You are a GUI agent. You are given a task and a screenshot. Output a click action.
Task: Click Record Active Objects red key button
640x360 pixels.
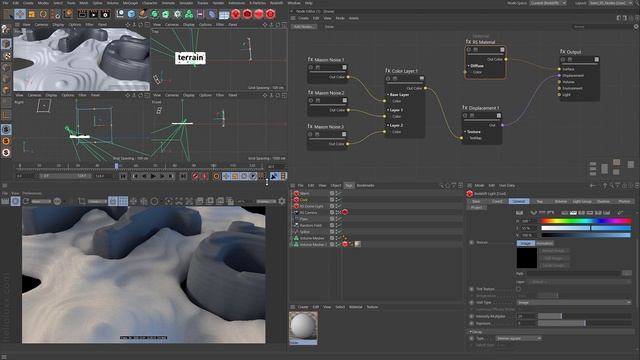pos(196,176)
